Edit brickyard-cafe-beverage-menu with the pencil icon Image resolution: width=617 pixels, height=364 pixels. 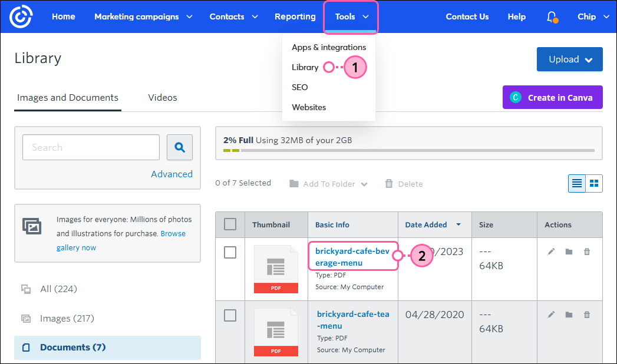click(x=551, y=252)
